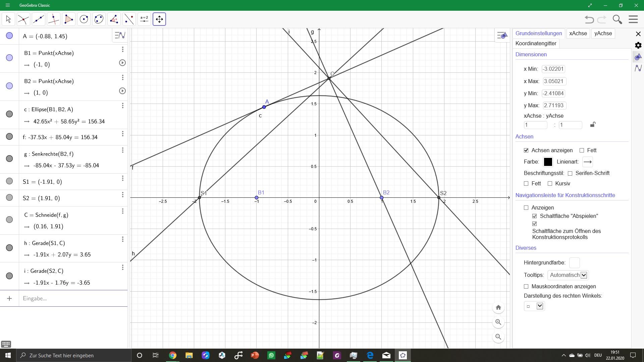Toggle visibility of point A

[9, 36]
